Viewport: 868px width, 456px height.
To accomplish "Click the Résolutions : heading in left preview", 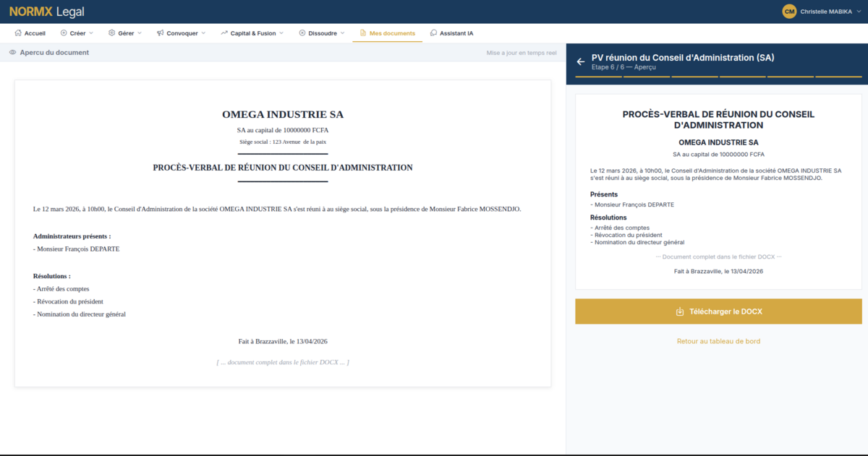I will point(51,276).
